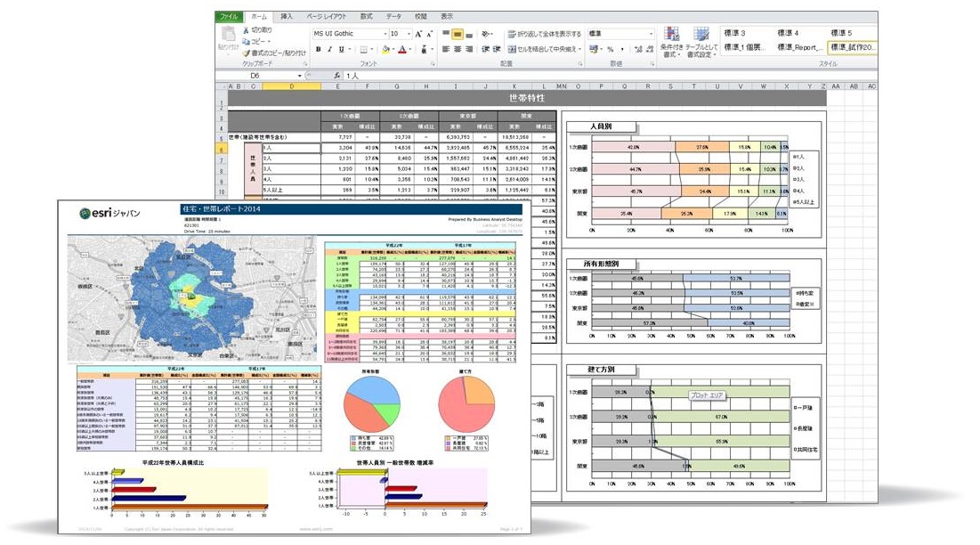Apply percent style format
This screenshot has height=545, width=980.
coord(610,49)
